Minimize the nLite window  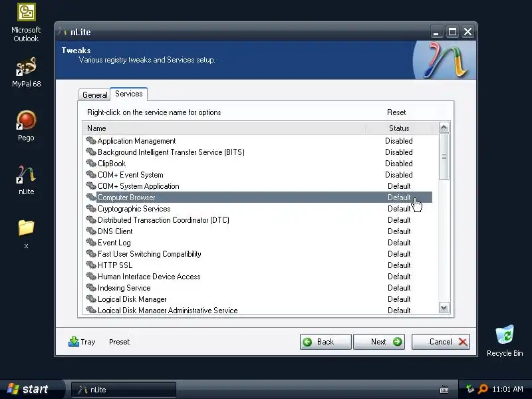436,32
